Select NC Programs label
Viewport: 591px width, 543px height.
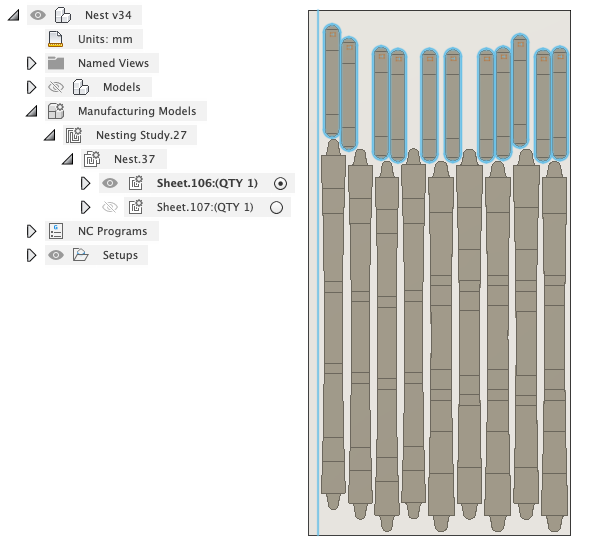pos(113,231)
